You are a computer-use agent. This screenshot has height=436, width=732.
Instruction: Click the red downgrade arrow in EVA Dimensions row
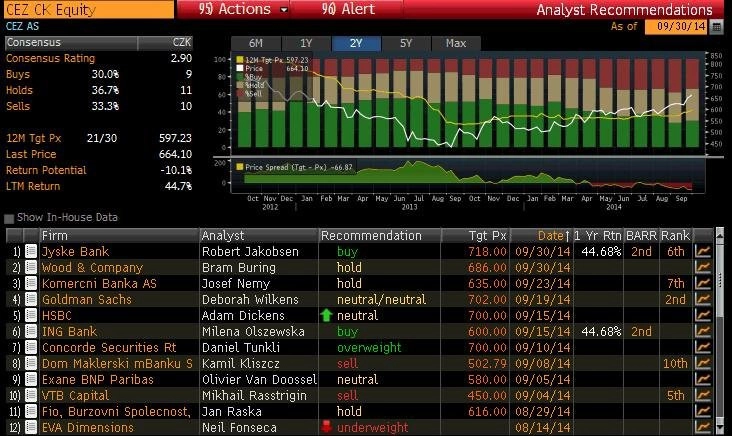click(x=326, y=427)
